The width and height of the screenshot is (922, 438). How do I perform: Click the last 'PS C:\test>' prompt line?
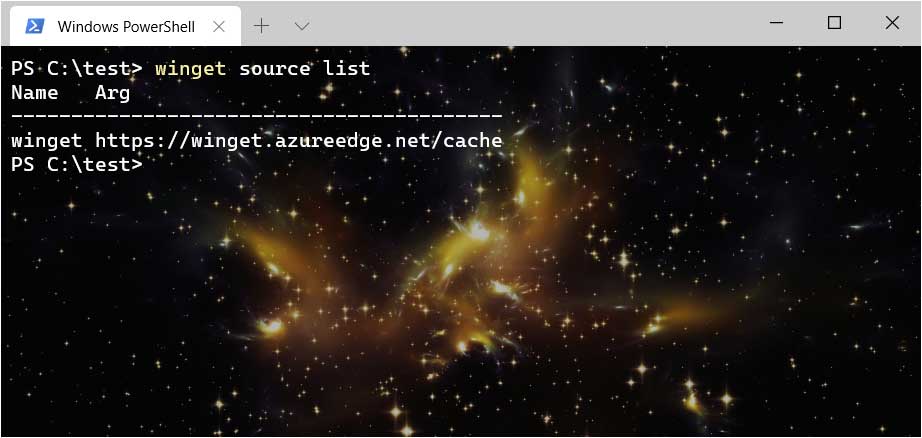[77, 165]
